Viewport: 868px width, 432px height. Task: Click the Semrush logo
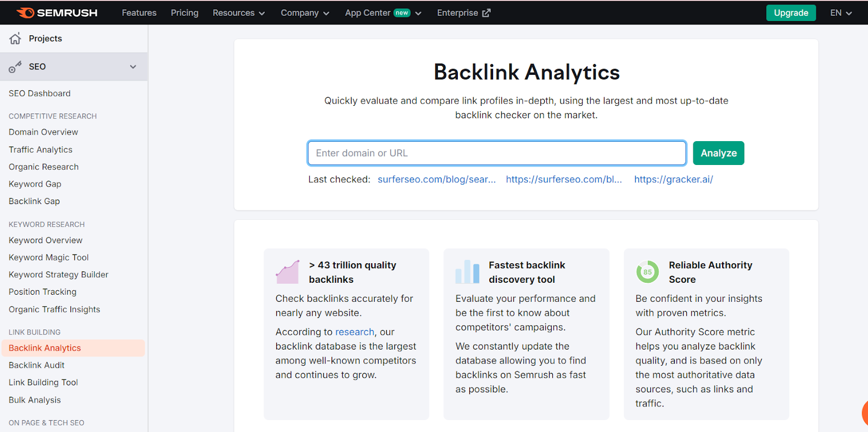[x=57, y=12]
